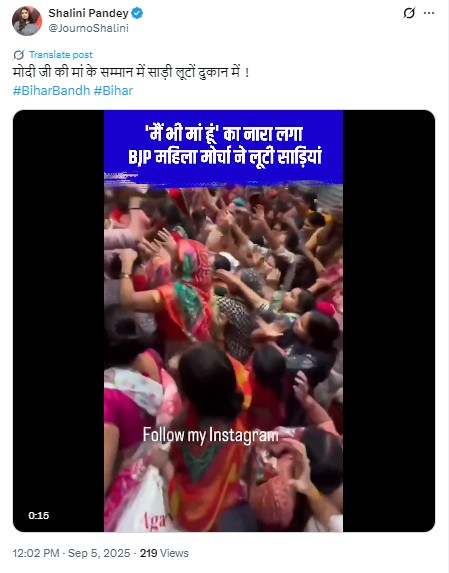Play the embedded saree crowd video
This screenshot has width=449, height=573.
[x=224, y=321]
